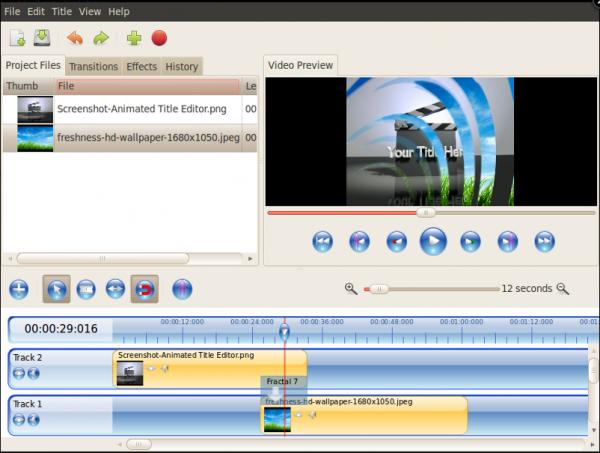Enable the razor cut tool
The image size is (600, 453).
click(x=86, y=290)
